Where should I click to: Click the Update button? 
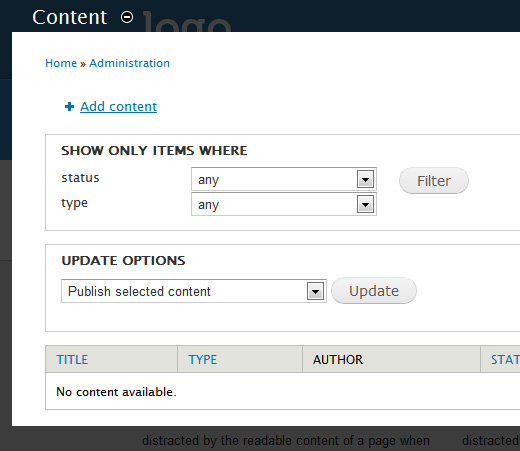374,291
